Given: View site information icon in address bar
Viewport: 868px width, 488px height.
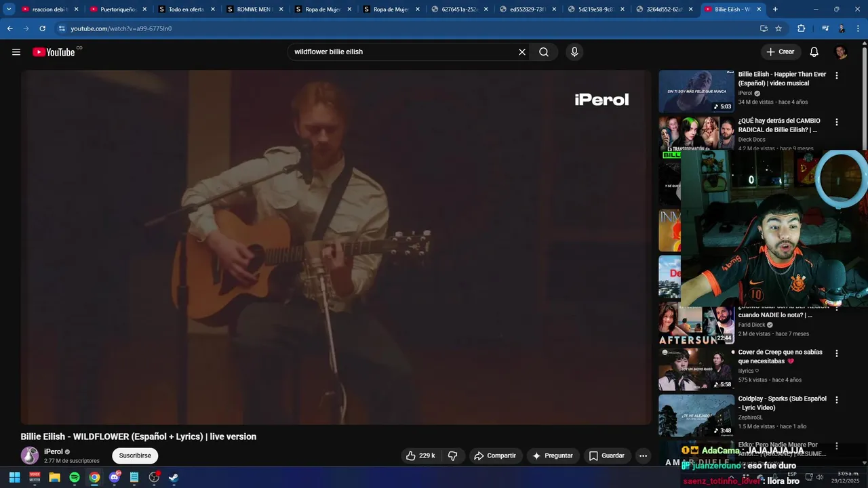Looking at the screenshot, I should [x=62, y=28].
